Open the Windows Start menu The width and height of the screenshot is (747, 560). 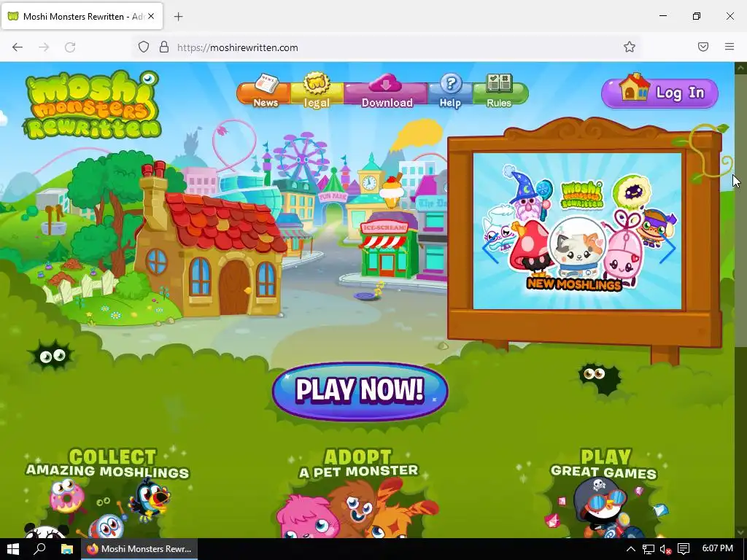click(x=13, y=549)
